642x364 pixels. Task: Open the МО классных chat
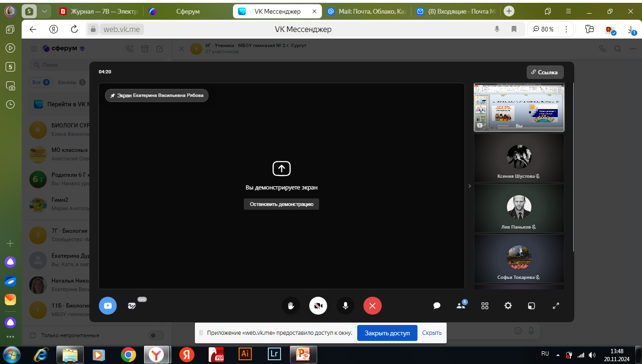coord(59,154)
